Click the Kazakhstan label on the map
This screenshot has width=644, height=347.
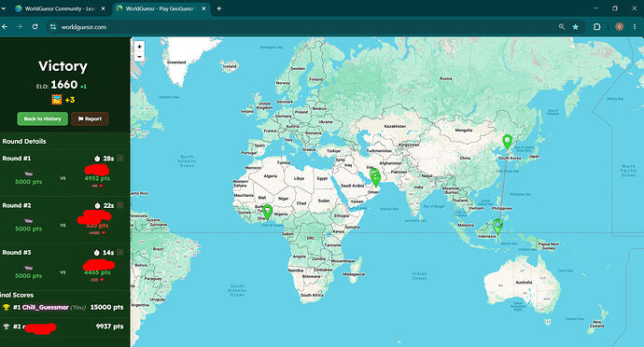tap(395, 127)
